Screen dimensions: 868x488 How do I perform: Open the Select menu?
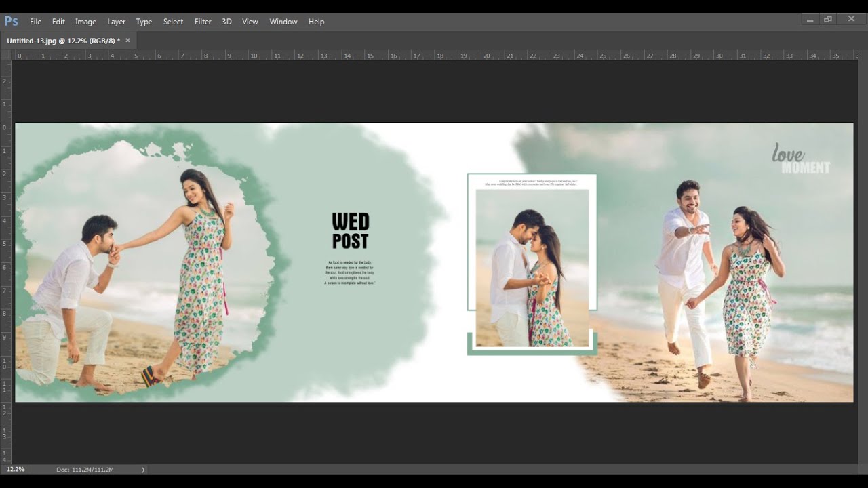[x=173, y=22]
